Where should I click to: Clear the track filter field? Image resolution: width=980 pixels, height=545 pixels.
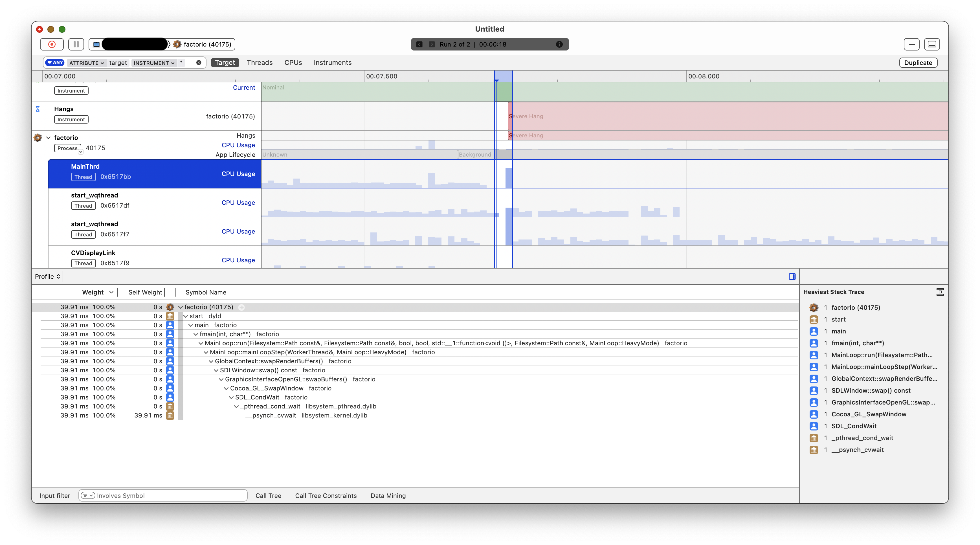(199, 62)
